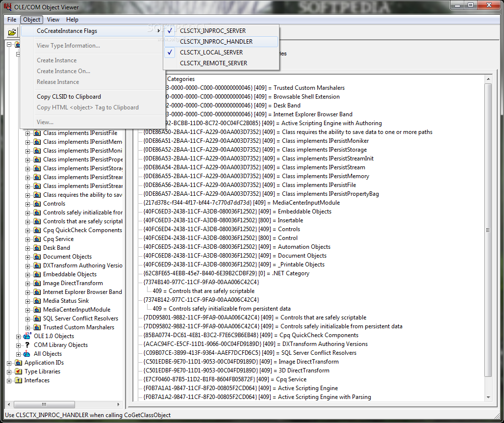Click the tree panel scroll left arrow

9,404
